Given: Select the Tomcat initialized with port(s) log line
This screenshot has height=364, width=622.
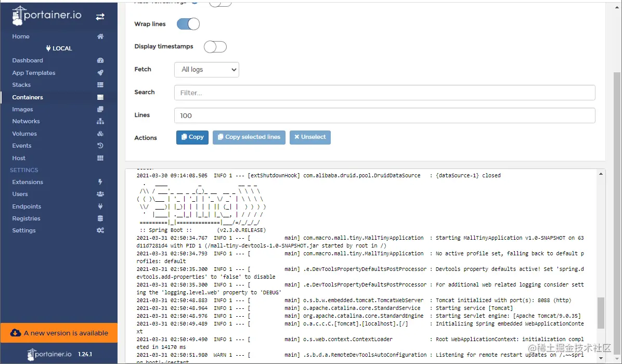Looking at the screenshot, I should [354, 300].
